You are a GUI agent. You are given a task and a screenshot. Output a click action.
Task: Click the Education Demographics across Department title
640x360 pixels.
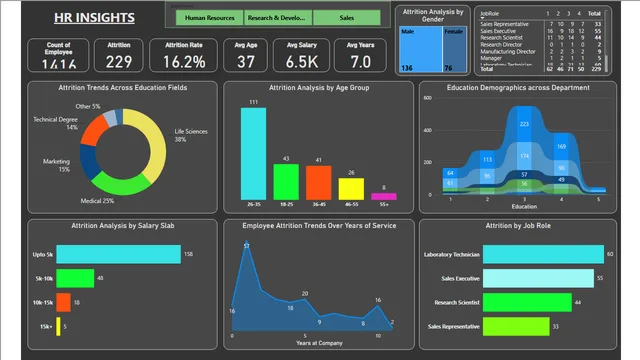(x=518, y=88)
